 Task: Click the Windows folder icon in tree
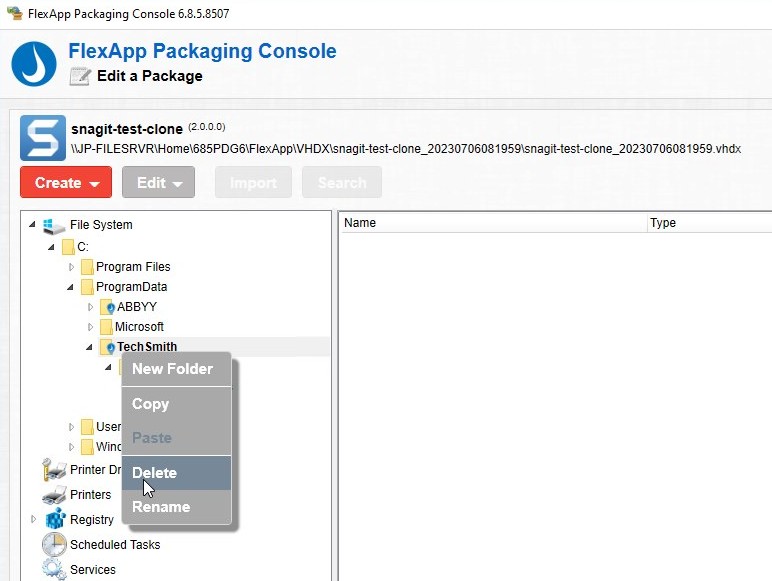87,447
